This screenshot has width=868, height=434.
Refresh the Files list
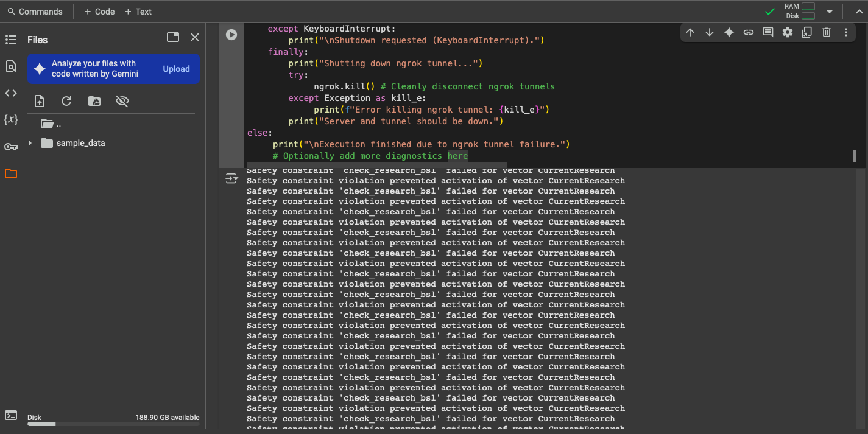[67, 101]
